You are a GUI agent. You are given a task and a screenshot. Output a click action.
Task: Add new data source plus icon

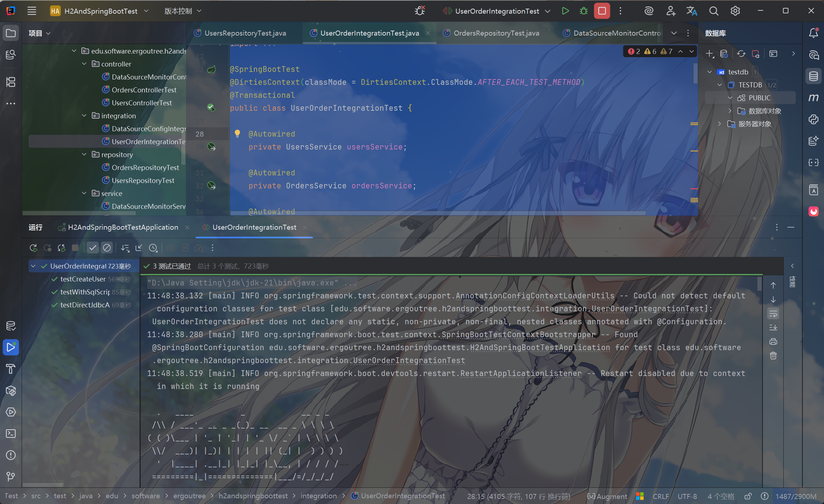[710, 54]
